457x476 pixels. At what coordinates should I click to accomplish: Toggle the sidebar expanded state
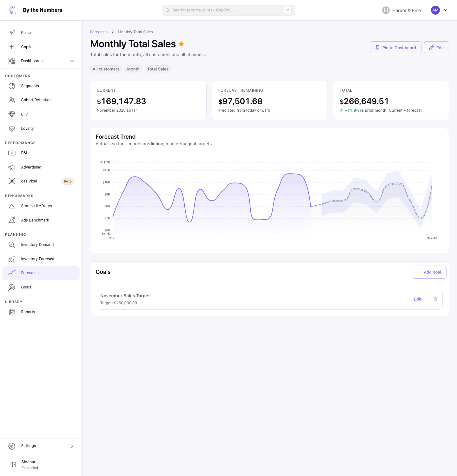(x=13, y=465)
